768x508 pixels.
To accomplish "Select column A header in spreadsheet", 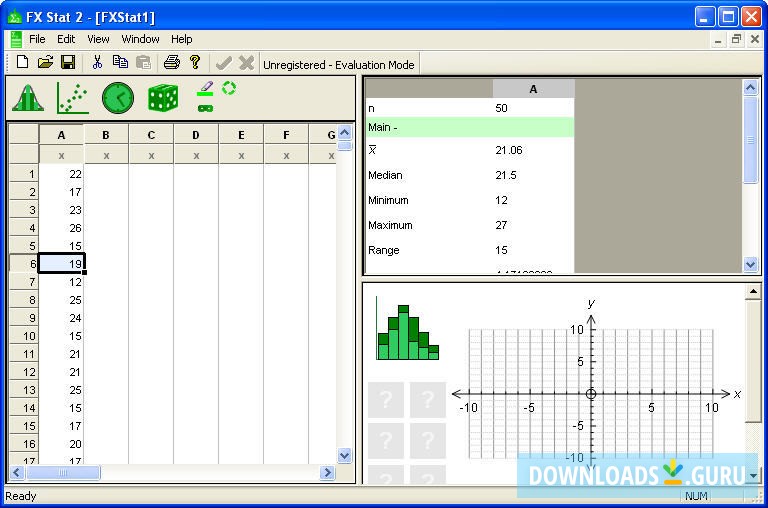I will click(61, 135).
